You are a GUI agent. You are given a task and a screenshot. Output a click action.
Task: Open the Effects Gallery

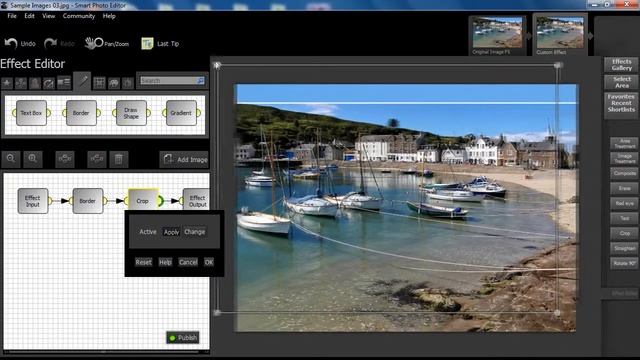[622, 65]
